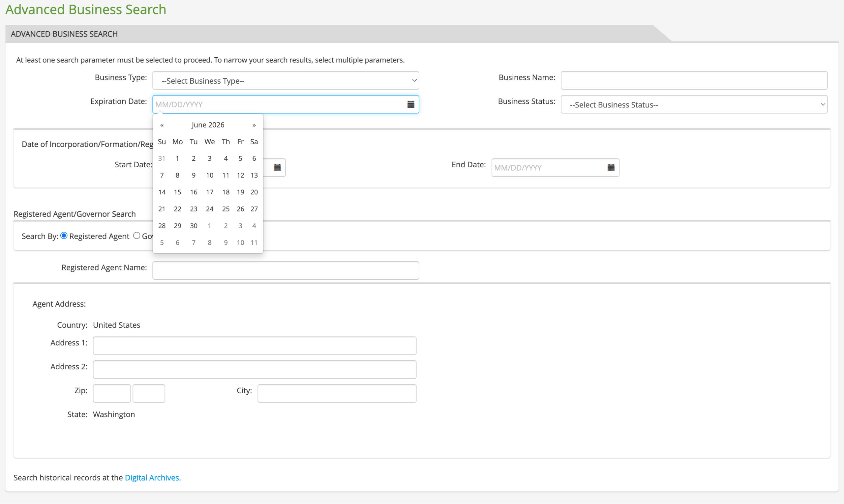This screenshot has width=844, height=504.
Task: Go to previous month in date picker
Action: point(162,125)
